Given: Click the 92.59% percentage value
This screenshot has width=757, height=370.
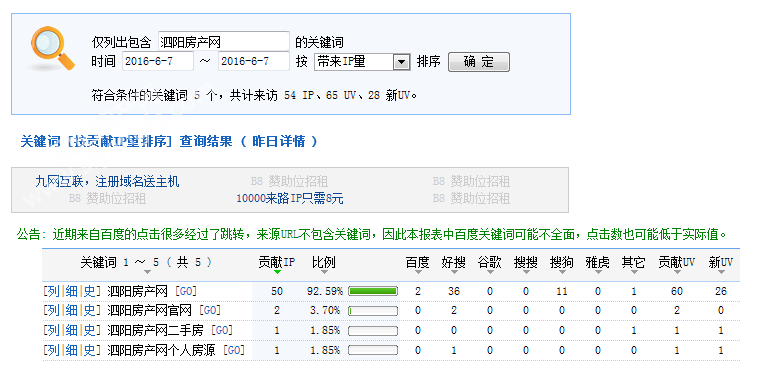Looking at the screenshot, I should (324, 291).
